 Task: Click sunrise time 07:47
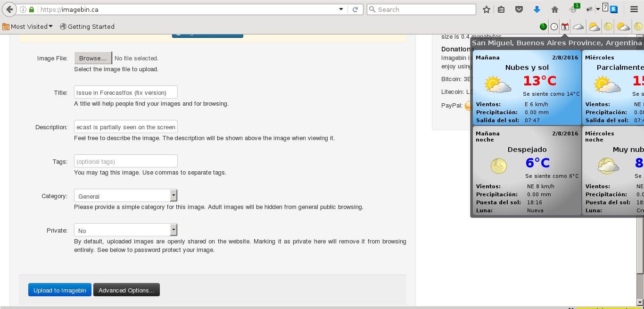[532, 120]
